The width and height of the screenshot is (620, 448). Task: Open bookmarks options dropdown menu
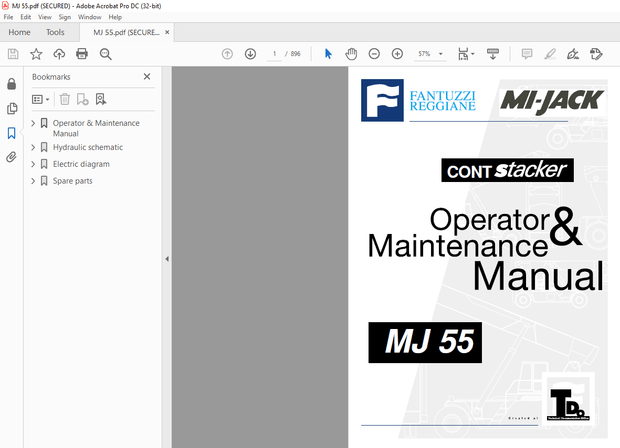click(x=40, y=99)
